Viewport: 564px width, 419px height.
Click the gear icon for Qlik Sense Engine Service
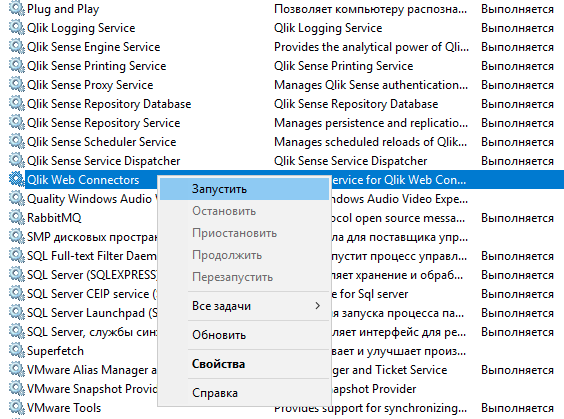click(x=17, y=47)
